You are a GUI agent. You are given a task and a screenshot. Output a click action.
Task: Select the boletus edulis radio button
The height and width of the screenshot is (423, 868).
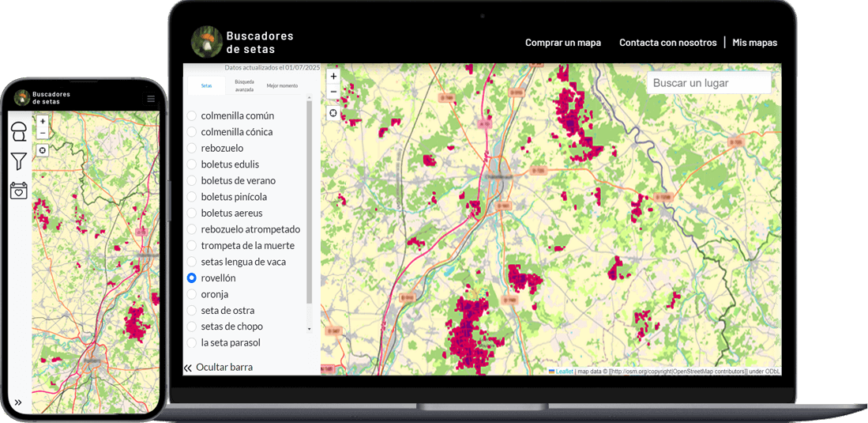point(192,164)
